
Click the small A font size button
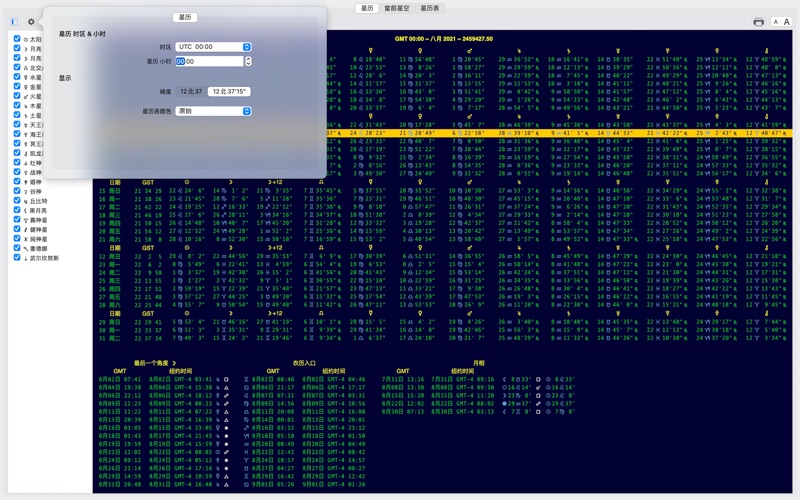(775, 22)
